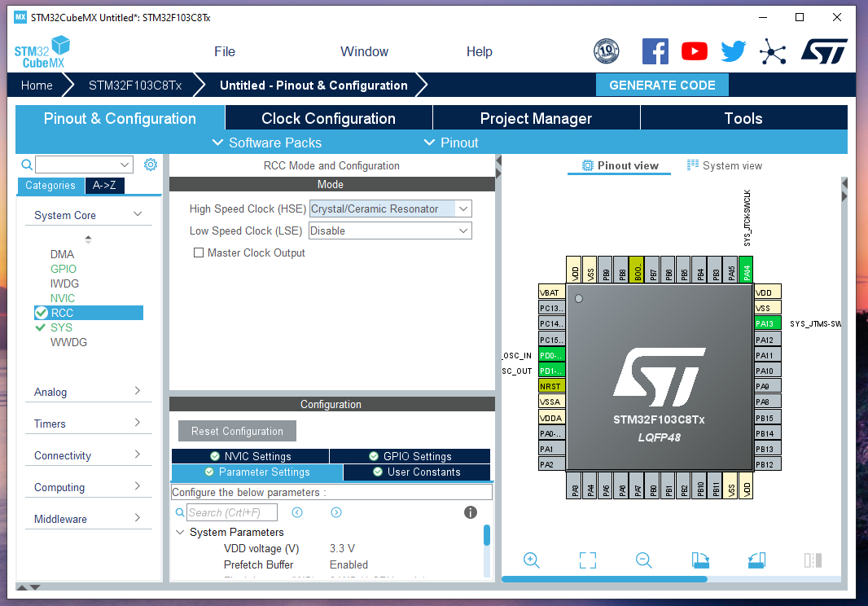Click the GENERATE CODE button
Screen dimensions: 868x606
(x=662, y=86)
